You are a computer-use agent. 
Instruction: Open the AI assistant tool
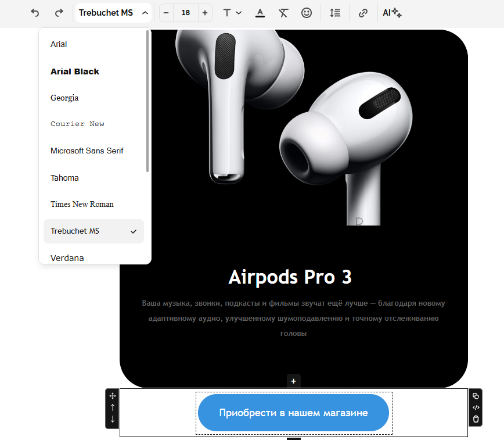pyautogui.click(x=392, y=13)
